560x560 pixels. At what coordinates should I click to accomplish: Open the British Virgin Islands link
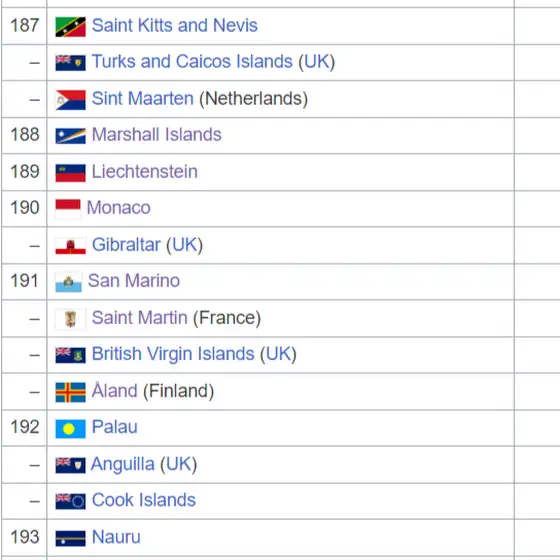tap(173, 354)
